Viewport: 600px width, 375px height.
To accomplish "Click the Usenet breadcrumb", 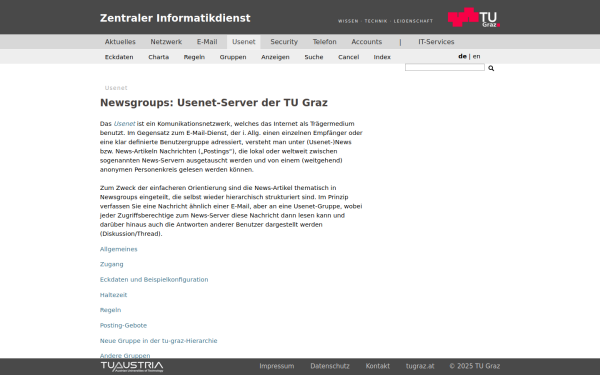I will [x=116, y=88].
